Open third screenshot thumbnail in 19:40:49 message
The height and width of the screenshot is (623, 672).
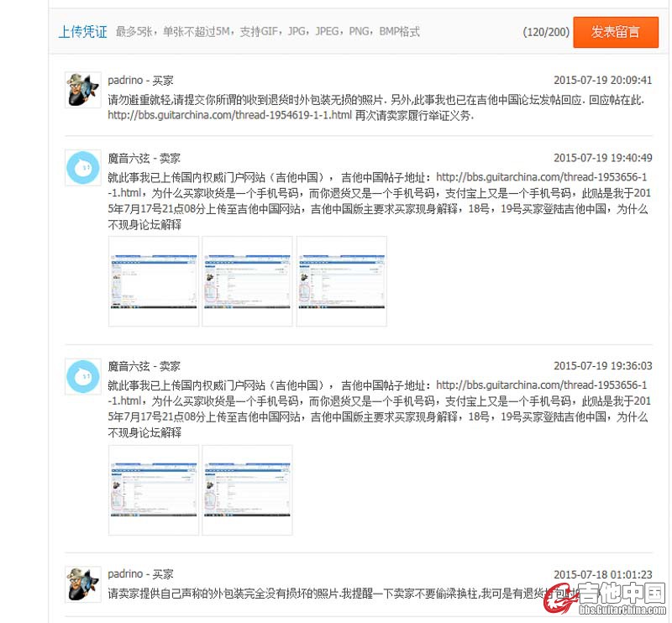pos(342,280)
